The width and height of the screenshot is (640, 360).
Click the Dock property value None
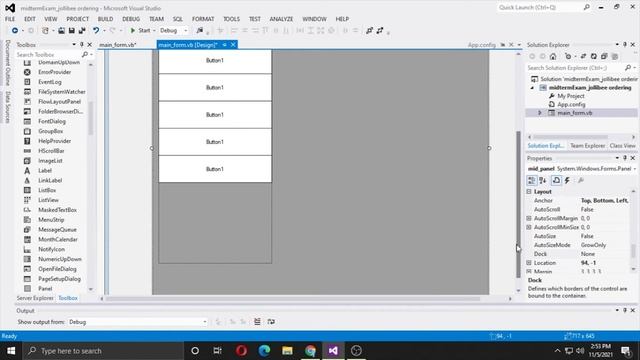[x=588, y=254]
